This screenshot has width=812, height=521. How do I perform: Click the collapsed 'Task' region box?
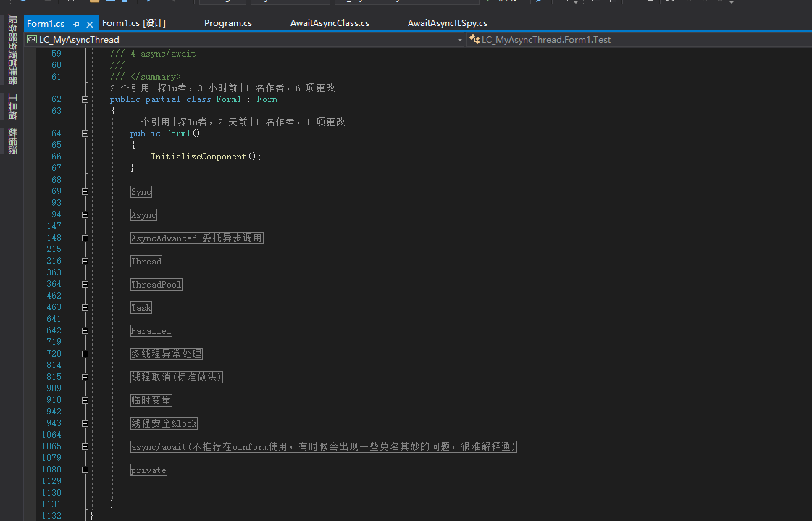141,308
